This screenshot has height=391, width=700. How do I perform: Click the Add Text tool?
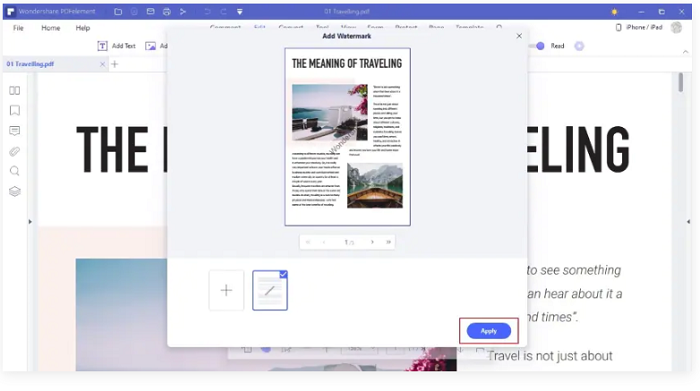[116, 46]
